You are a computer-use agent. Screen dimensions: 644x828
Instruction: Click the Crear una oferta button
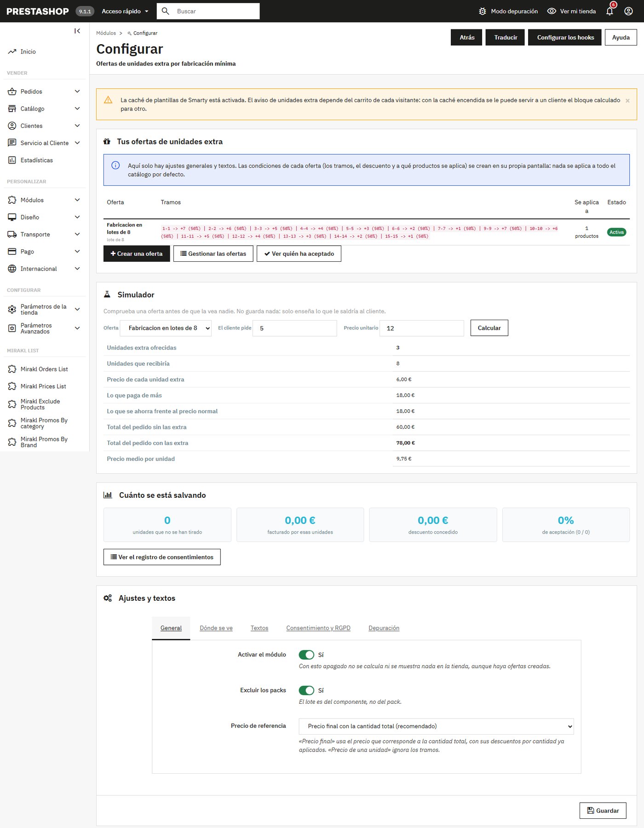point(137,253)
